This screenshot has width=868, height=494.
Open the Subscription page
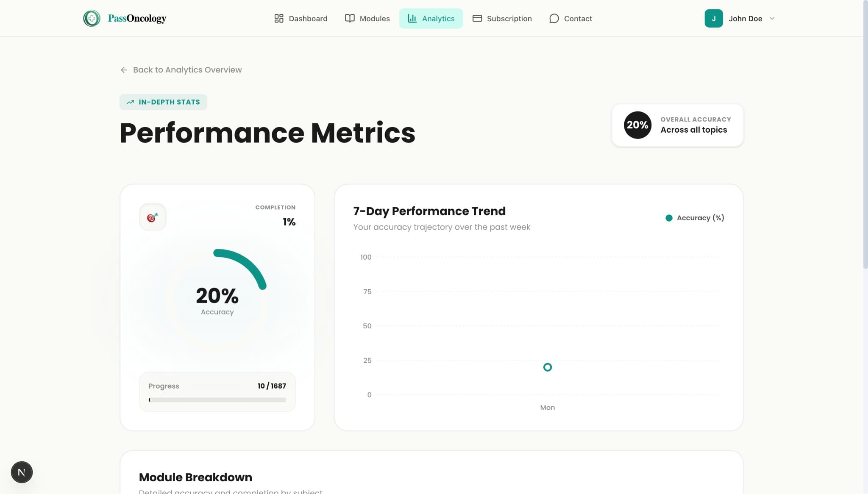502,18
